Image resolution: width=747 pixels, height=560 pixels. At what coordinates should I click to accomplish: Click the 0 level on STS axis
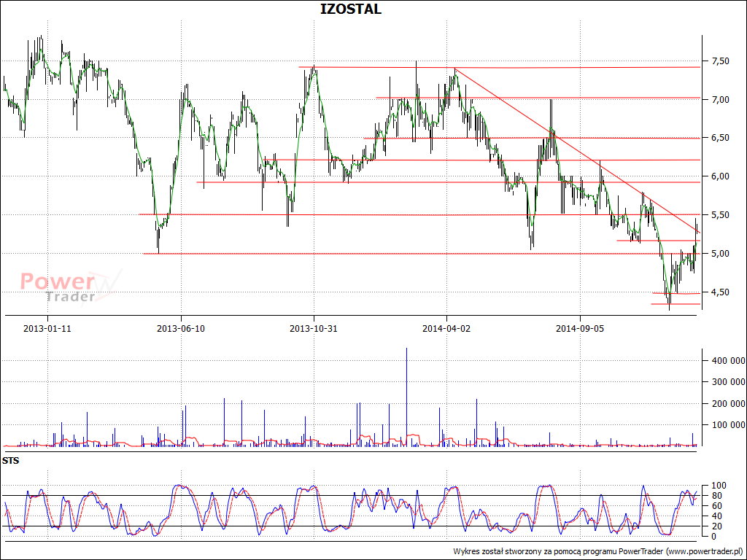click(x=713, y=536)
